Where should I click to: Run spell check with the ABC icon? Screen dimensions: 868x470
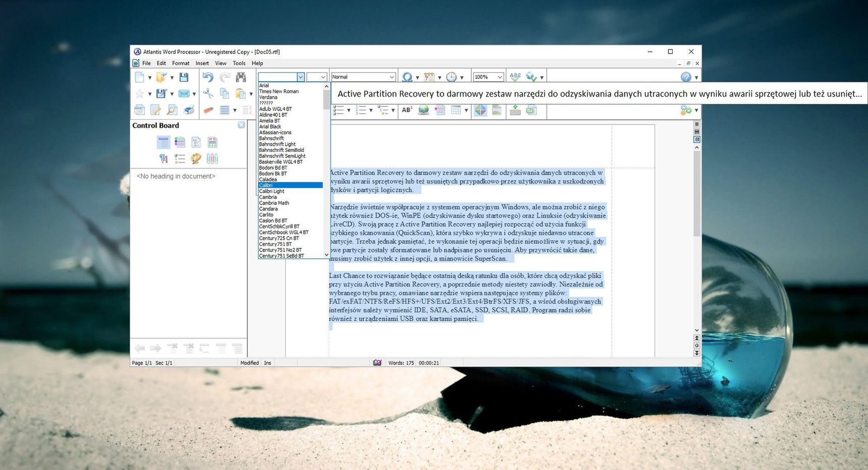[x=515, y=77]
